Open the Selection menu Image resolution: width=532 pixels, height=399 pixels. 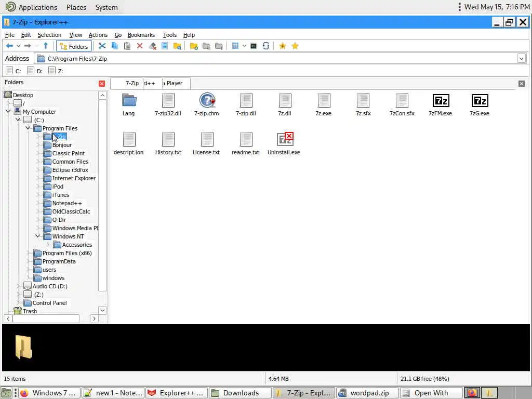tap(49, 35)
